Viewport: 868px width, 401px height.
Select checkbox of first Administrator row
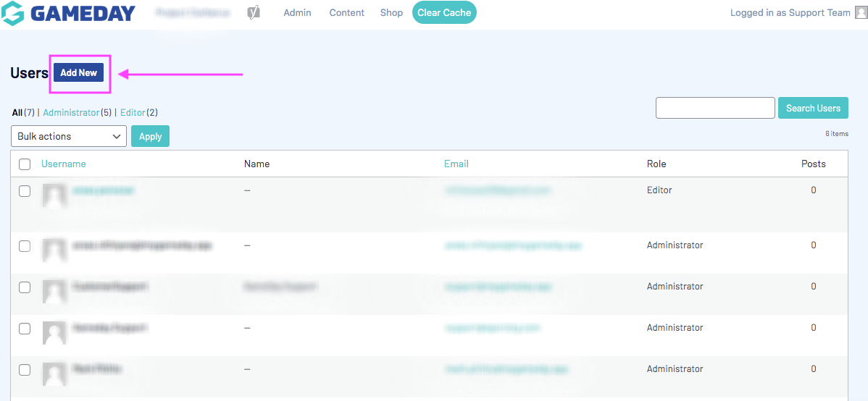pyautogui.click(x=25, y=246)
